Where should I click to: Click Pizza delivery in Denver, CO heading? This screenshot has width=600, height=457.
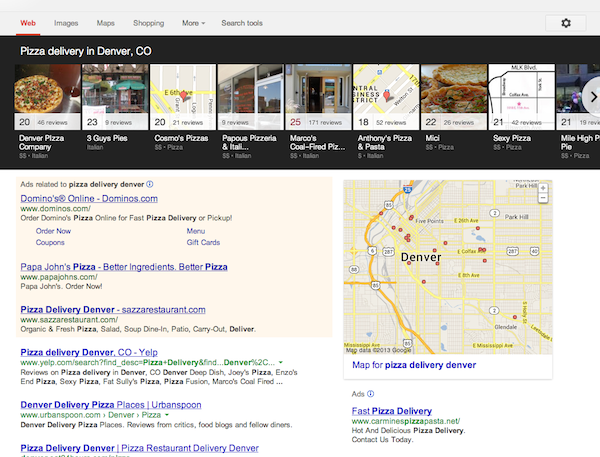tap(86, 51)
